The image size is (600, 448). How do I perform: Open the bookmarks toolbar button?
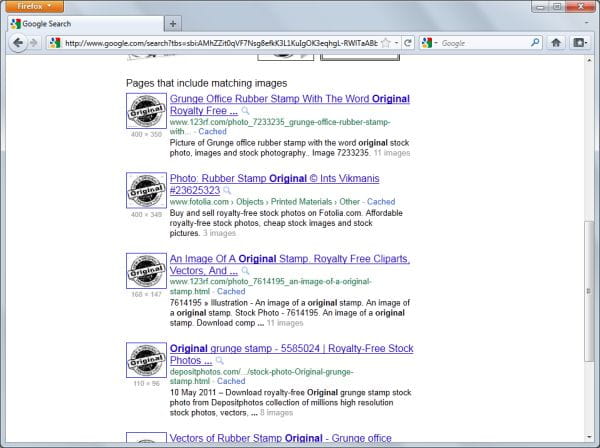(580, 43)
